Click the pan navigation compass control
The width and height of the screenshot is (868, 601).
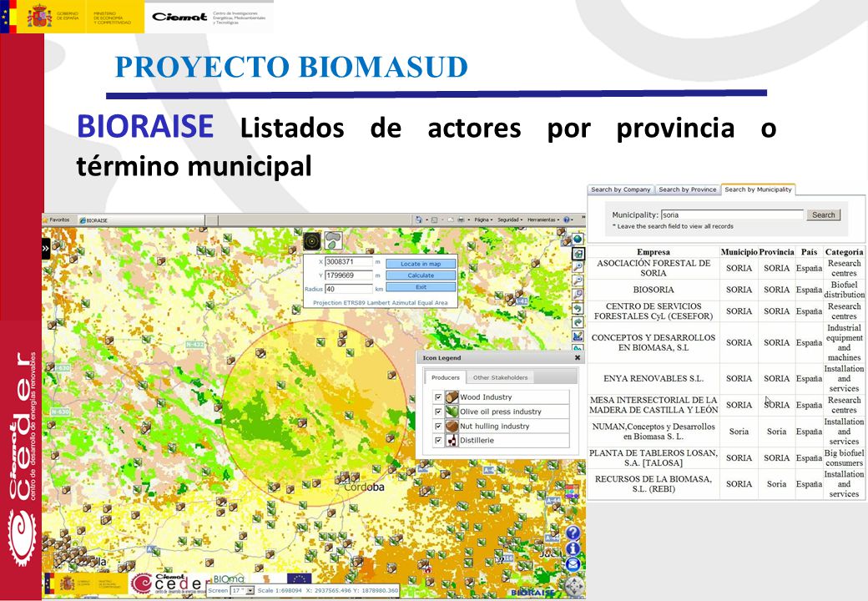pos(574,585)
